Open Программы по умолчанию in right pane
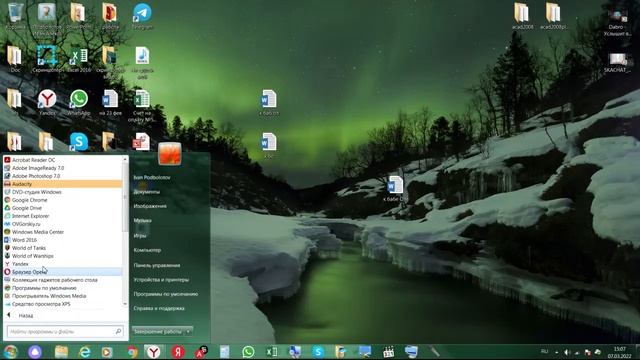 pos(165,294)
